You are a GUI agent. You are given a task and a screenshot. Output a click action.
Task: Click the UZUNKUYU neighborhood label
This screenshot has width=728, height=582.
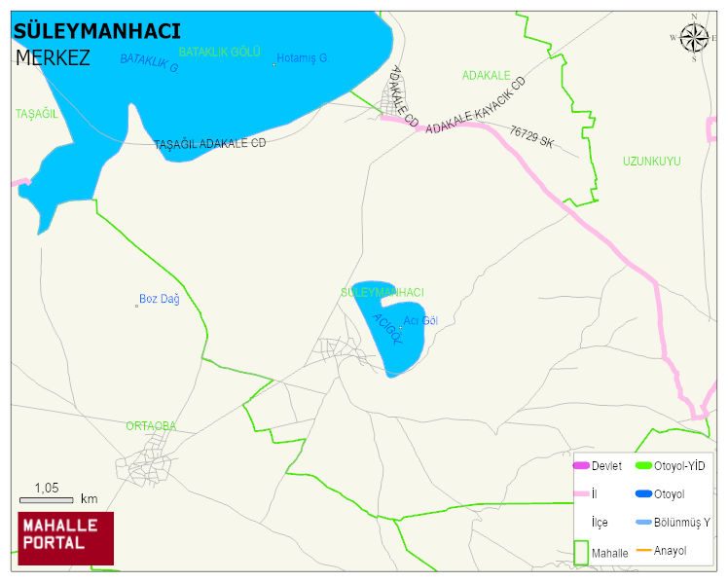[652, 162]
